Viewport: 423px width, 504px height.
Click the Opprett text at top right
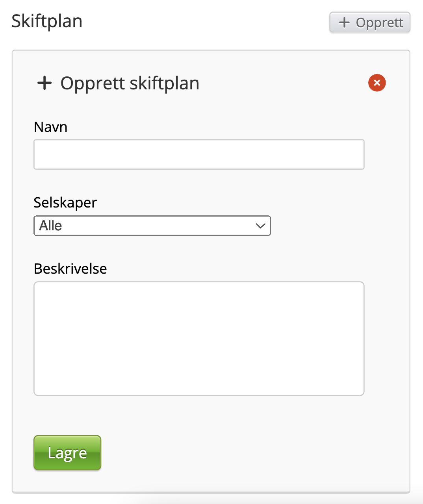[379, 22]
